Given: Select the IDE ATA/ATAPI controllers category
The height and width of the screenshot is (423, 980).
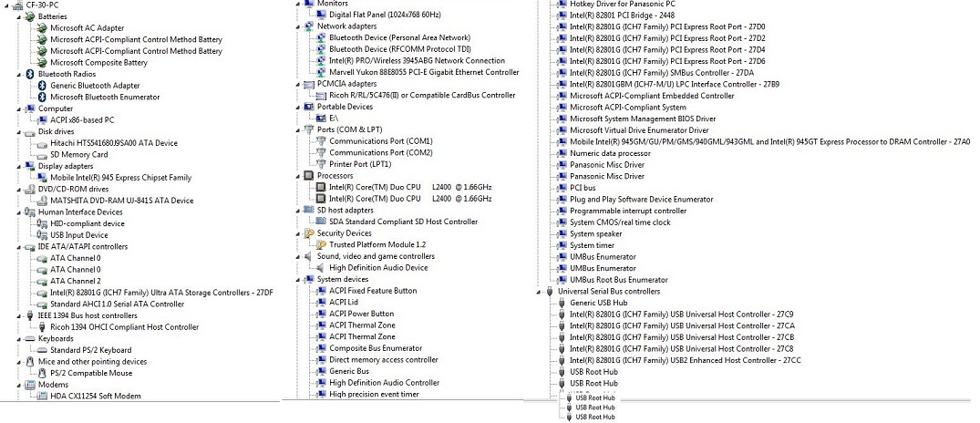Looking at the screenshot, I should [x=82, y=247].
